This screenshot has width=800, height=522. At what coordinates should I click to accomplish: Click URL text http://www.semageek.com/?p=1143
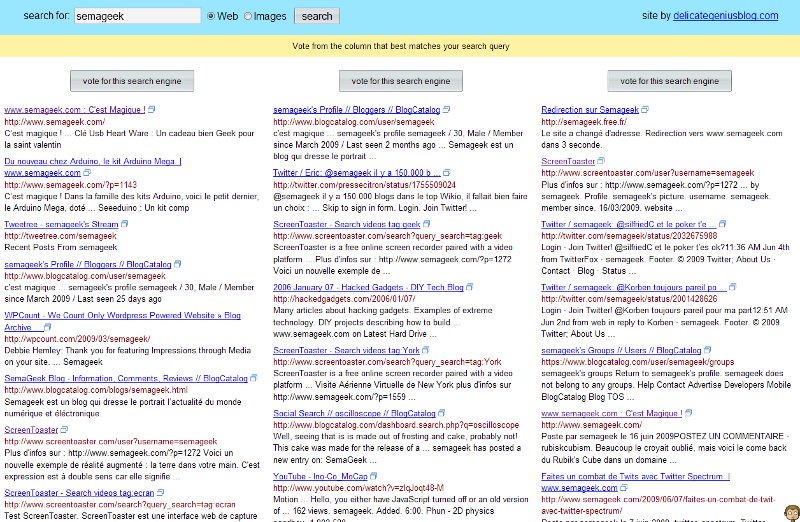pos(70,184)
